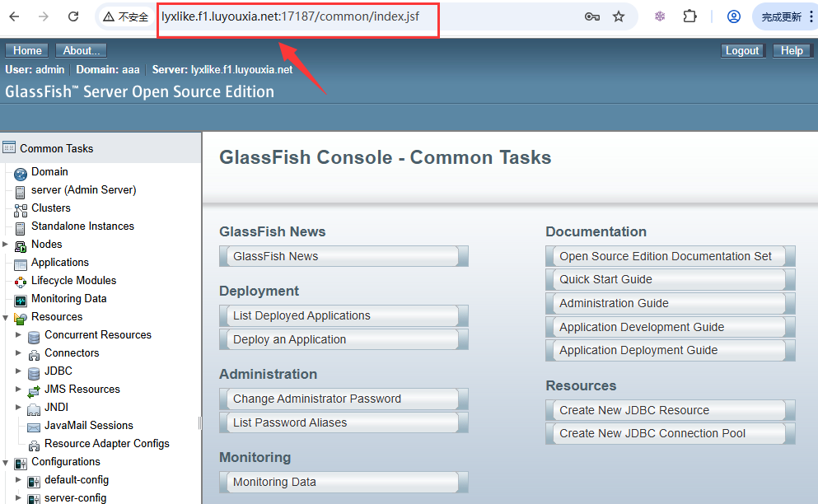The height and width of the screenshot is (504, 818).
Task: Select the server-config tree item
Action: 75,497
